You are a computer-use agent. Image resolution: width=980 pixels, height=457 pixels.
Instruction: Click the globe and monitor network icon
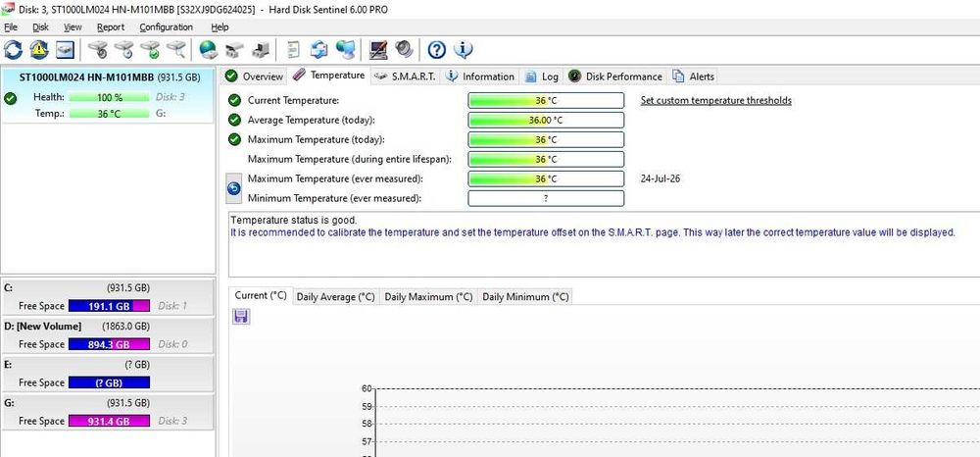[x=346, y=49]
